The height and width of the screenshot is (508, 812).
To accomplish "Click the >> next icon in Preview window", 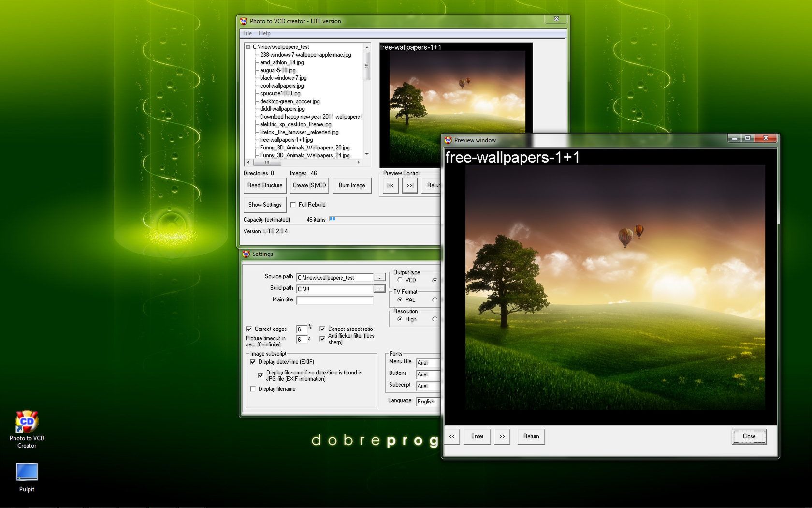I will (502, 436).
